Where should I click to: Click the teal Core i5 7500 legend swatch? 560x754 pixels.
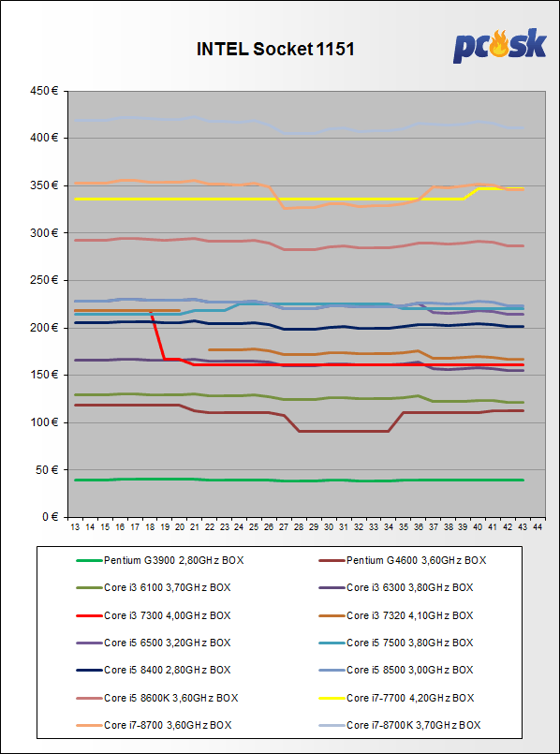coord(332,643)
